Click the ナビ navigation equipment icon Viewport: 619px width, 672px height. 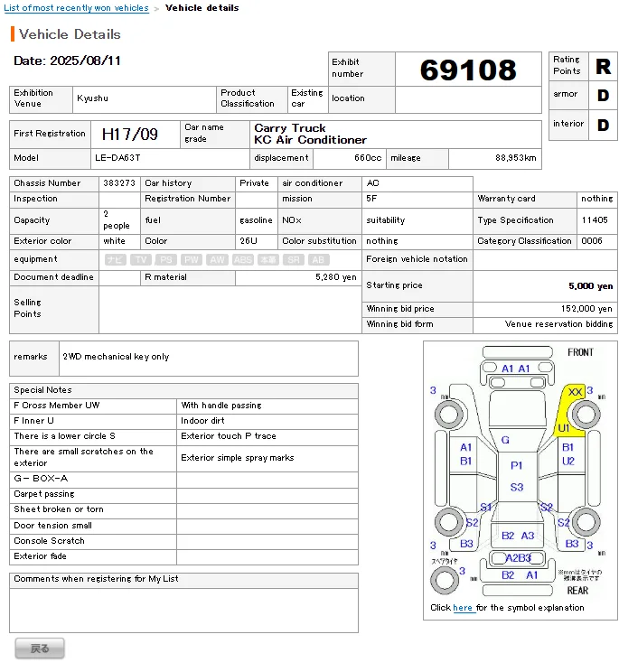(x=115, y=259)
